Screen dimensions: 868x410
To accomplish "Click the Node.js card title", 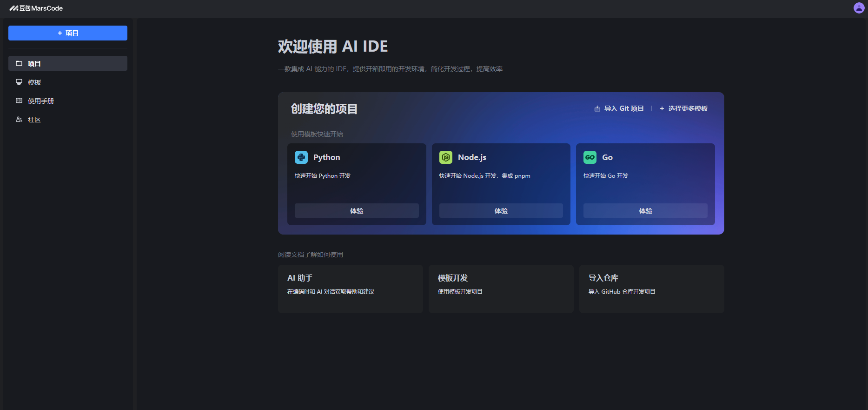I will tap(472, 157).
